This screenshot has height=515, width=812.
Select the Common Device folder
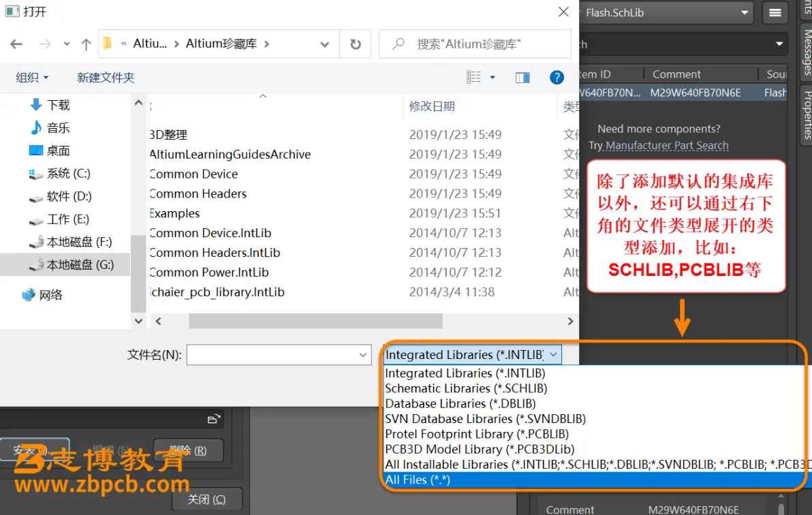(193, 174)
